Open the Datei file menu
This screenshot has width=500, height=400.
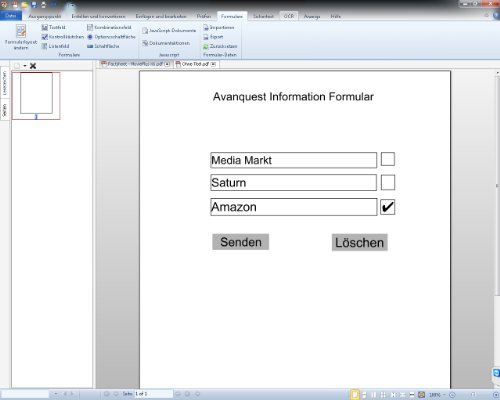coord(11,16)
